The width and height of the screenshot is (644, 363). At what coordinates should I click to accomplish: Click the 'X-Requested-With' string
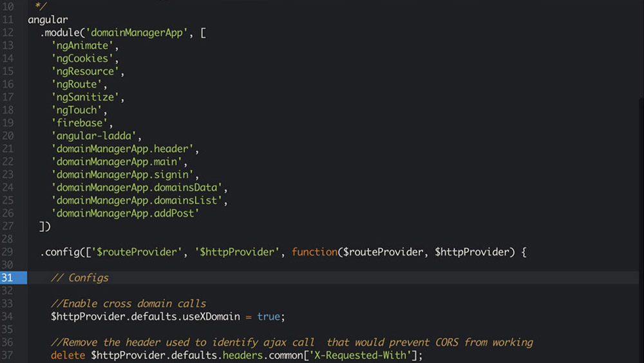click(360, 355)
